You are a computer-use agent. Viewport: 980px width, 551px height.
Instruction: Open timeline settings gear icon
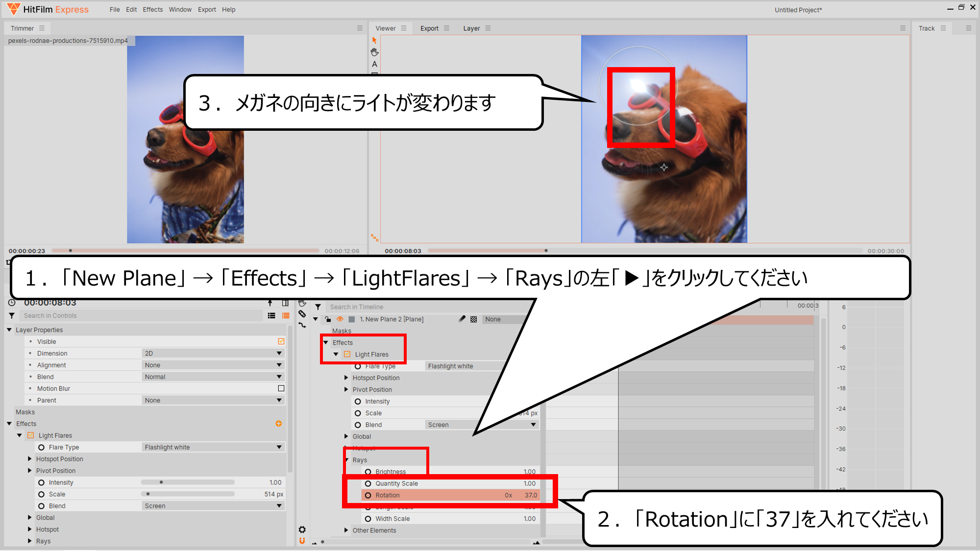302,529
